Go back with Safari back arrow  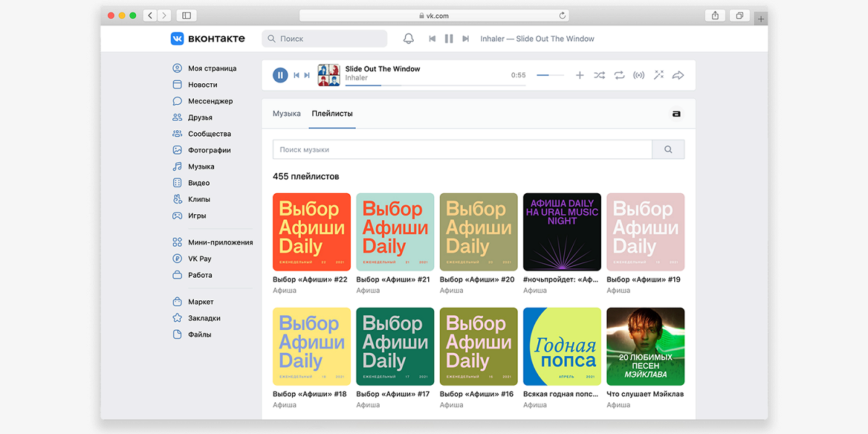tap(150, 15)
